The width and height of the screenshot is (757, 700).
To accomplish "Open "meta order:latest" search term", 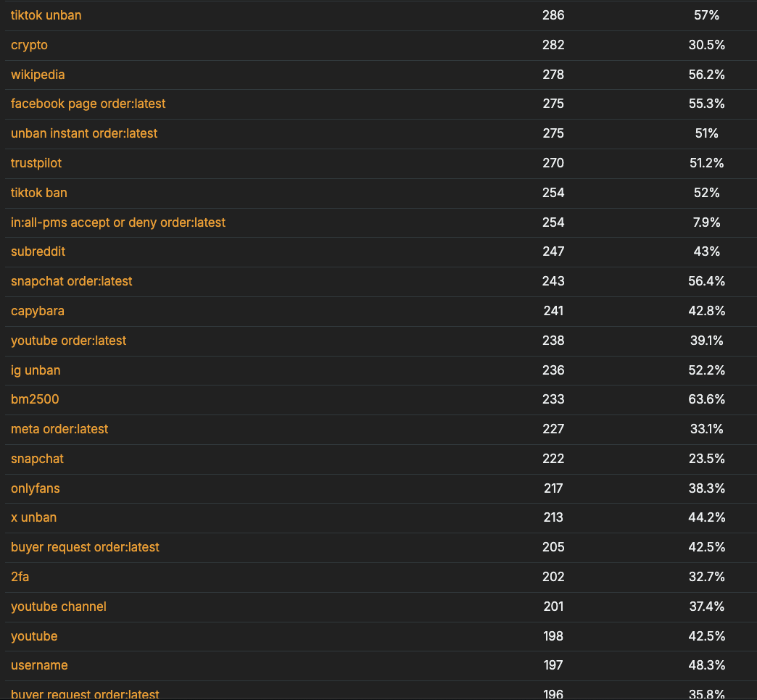I will (59, 429).
